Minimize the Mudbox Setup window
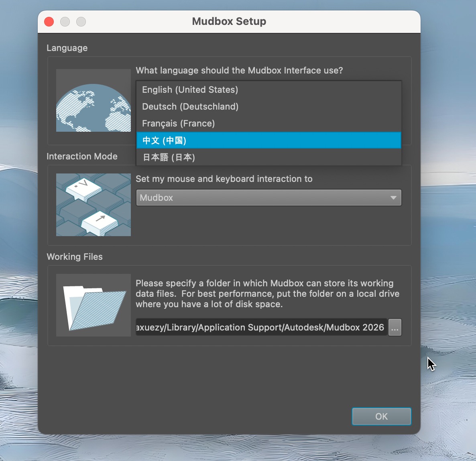This screenshot has width=476, height=461. pos(65,22)
